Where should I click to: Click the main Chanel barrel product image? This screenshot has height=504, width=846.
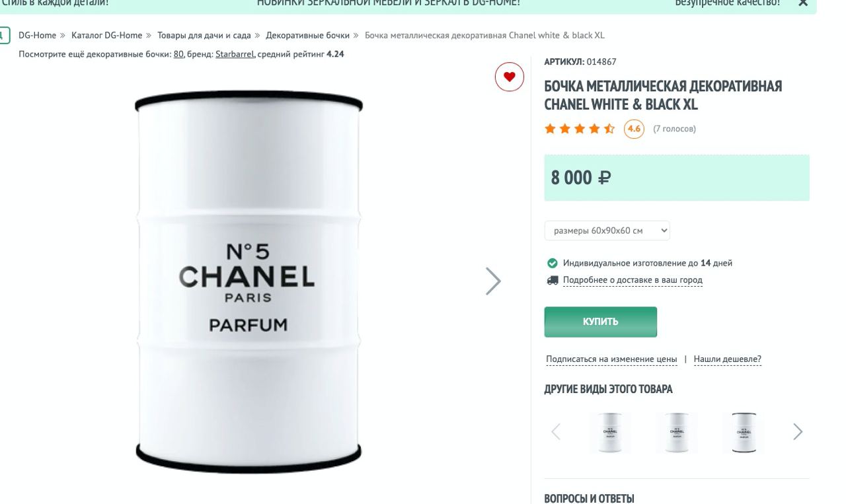click(249, 277)
